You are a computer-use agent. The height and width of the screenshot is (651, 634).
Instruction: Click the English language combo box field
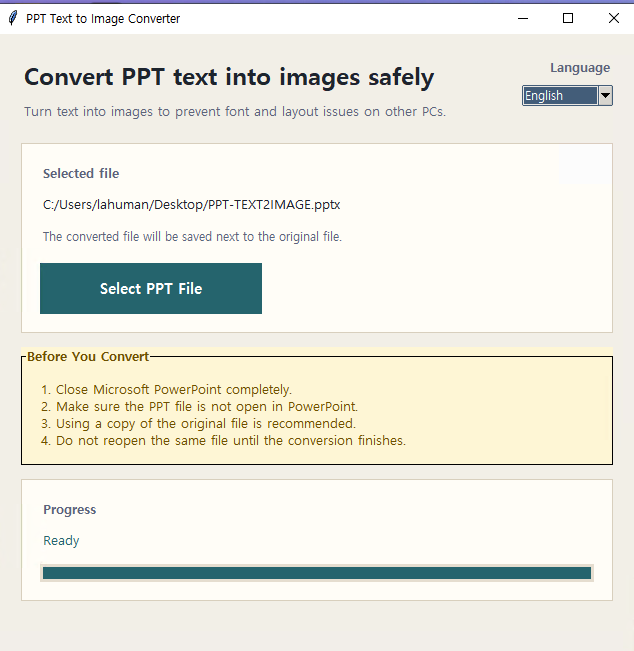click(x=559, y=96)
